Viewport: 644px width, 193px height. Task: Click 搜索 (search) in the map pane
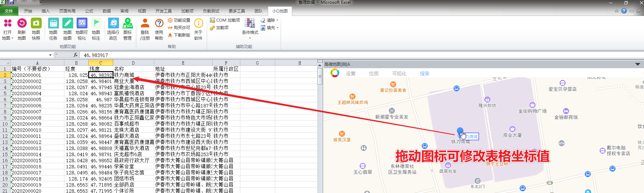pyautogui.click(x=425, y=73)
